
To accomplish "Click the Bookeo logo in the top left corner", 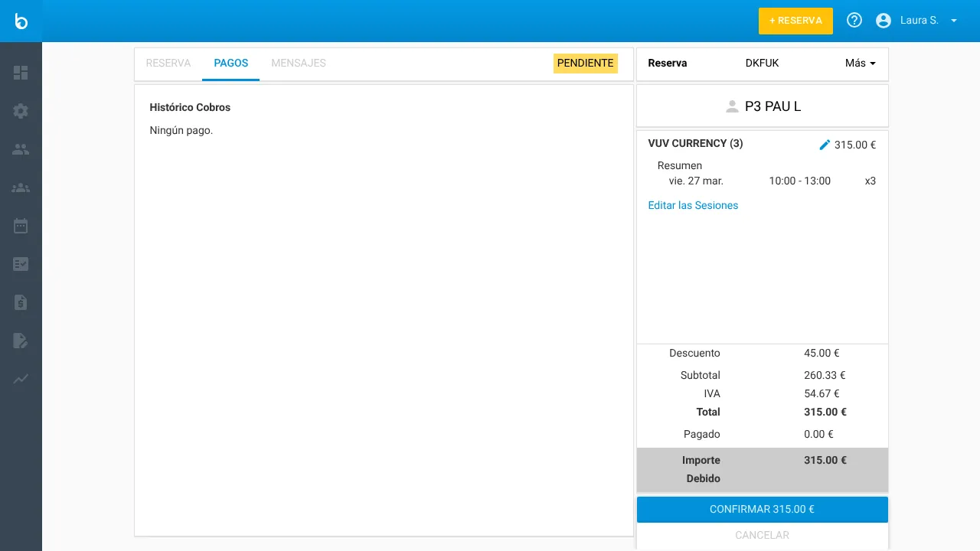I will pos(21,21).
